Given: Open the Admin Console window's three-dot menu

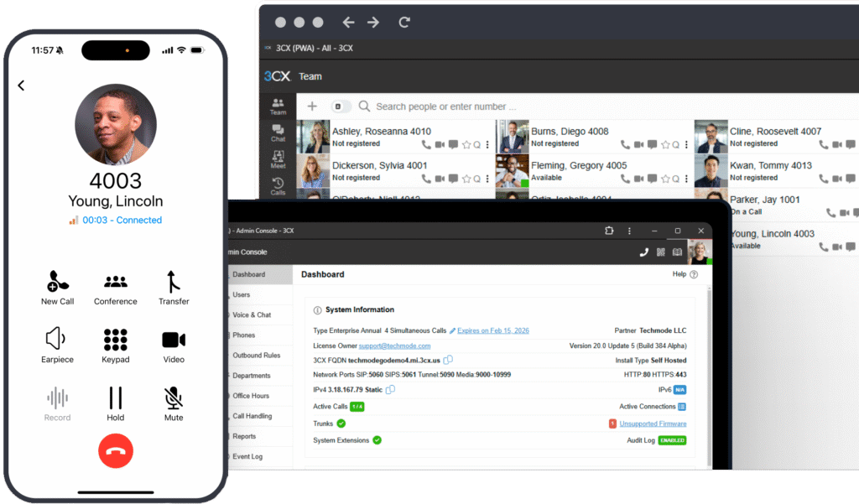Looking at the screenshot, I should (629, 231).
